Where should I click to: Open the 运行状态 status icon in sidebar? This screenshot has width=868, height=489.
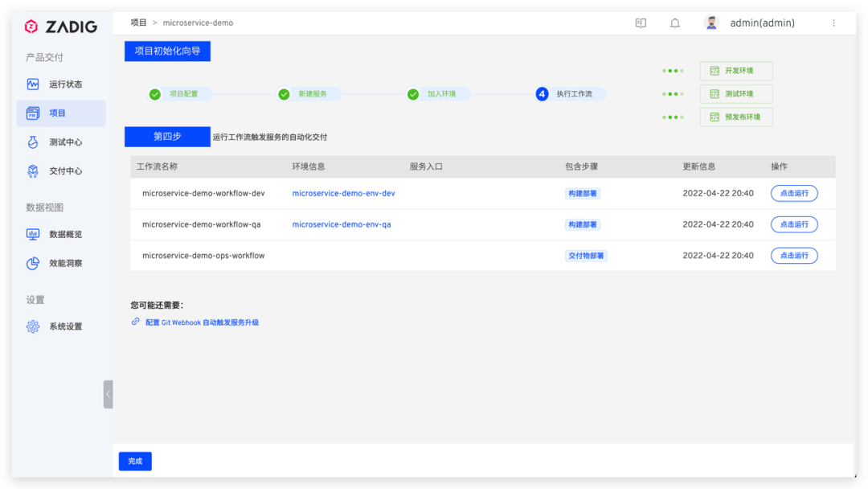coord(33,84)
